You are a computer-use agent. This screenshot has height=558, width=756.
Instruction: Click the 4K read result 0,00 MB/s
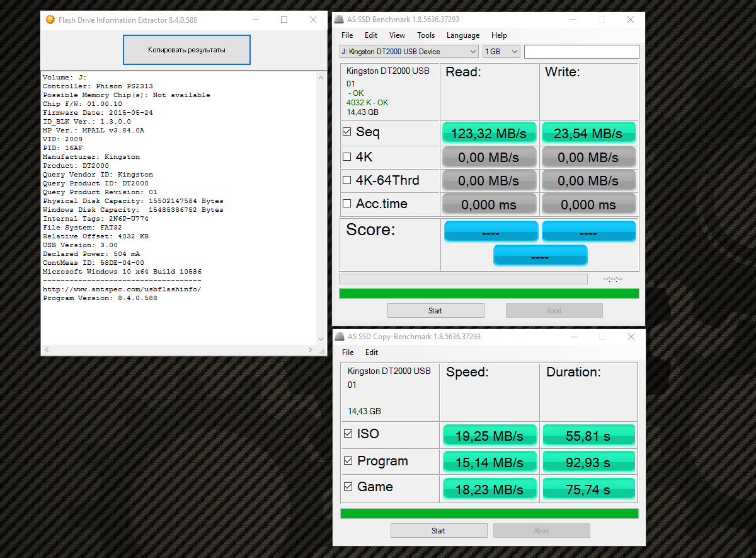tap(490, 157)
